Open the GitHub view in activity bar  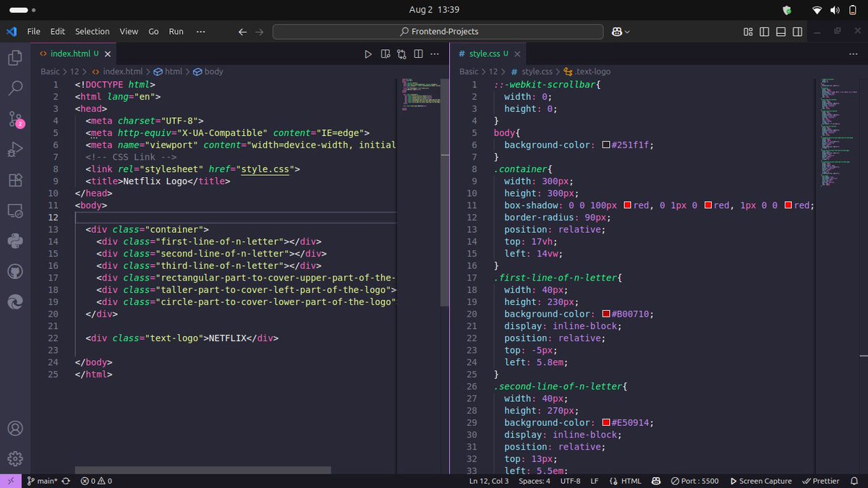[x=14, y=272]
